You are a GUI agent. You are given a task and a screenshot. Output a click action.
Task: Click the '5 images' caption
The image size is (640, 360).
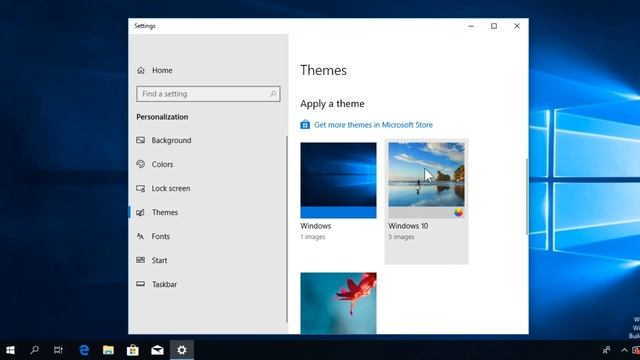point(401,237)
